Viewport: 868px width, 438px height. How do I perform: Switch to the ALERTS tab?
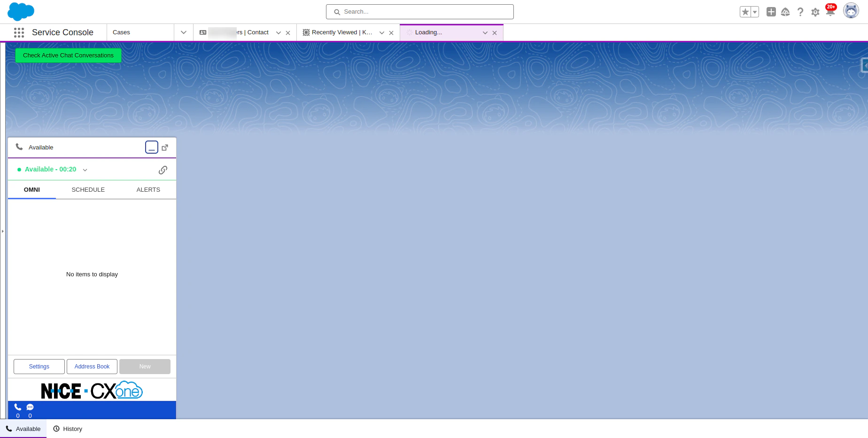click(148, 190)
